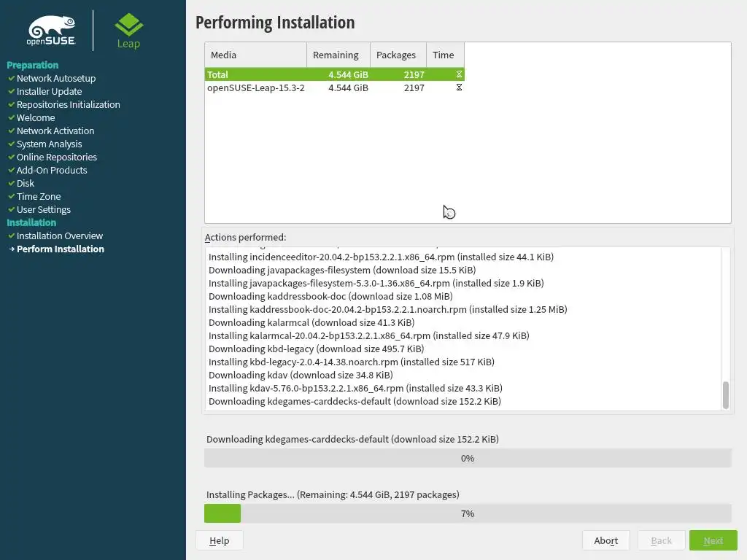Click the log line Installing kaddressbook-doc-20.04.2
Viewport: 747px width, 560px height.
tap(388, 309)
